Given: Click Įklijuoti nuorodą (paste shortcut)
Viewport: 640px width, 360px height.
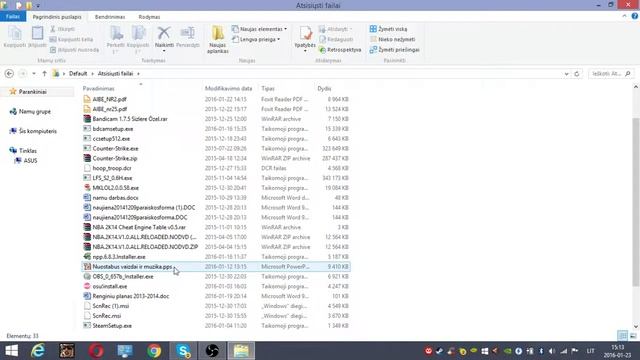Looking at the screenshot, I should coord(74,50).
